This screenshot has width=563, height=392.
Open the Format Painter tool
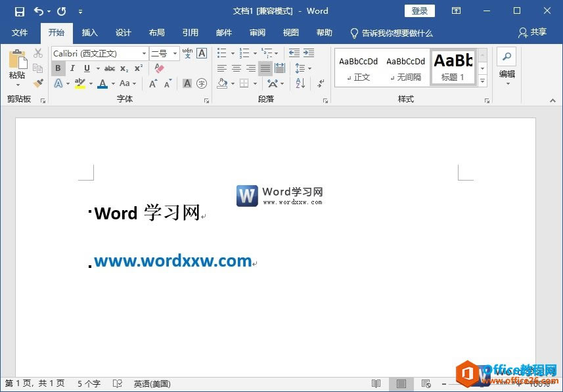[37, 83]
